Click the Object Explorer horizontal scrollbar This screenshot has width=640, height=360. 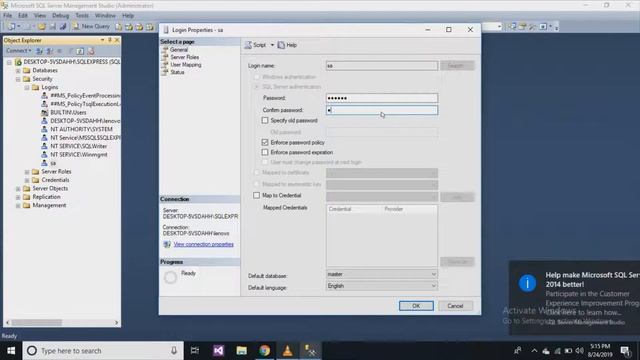click(x=62, y=322)
